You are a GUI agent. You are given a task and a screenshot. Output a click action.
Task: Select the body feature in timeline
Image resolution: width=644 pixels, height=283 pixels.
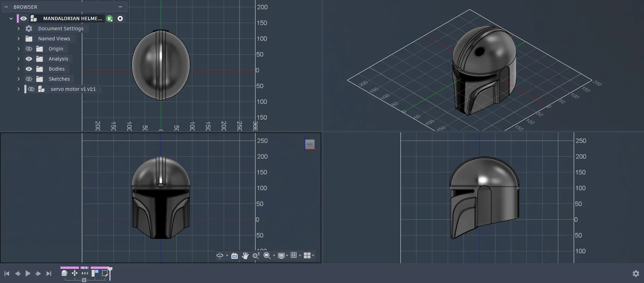pyautogui.click(x=64, y=273)
